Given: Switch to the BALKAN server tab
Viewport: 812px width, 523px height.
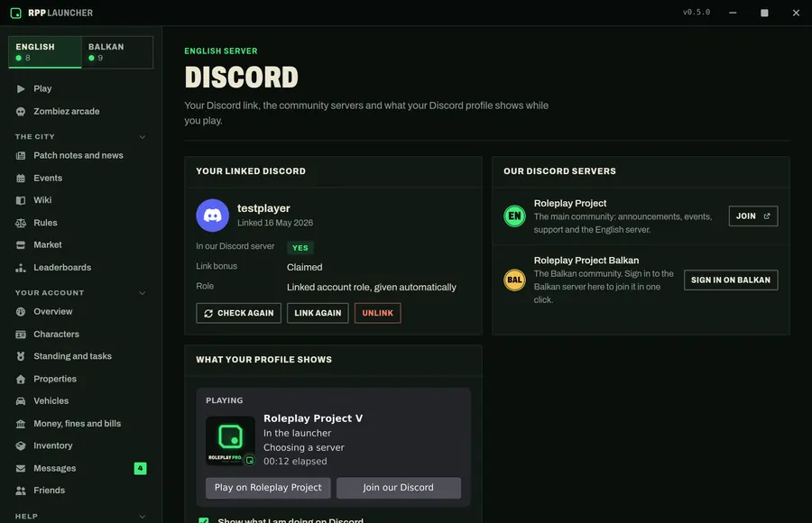Looking at the screenshot, I should click(117, 51).
